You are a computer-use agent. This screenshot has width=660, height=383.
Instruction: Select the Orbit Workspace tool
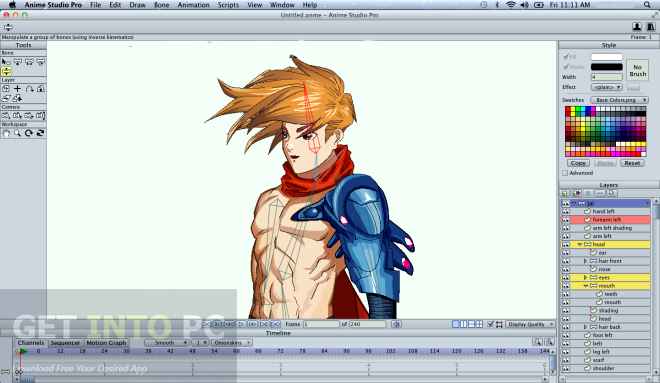[40, 133]
